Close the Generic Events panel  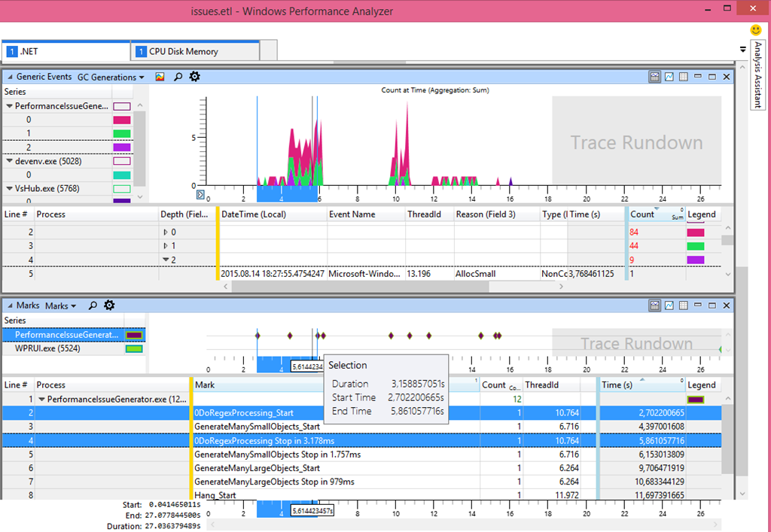point(727,77)
